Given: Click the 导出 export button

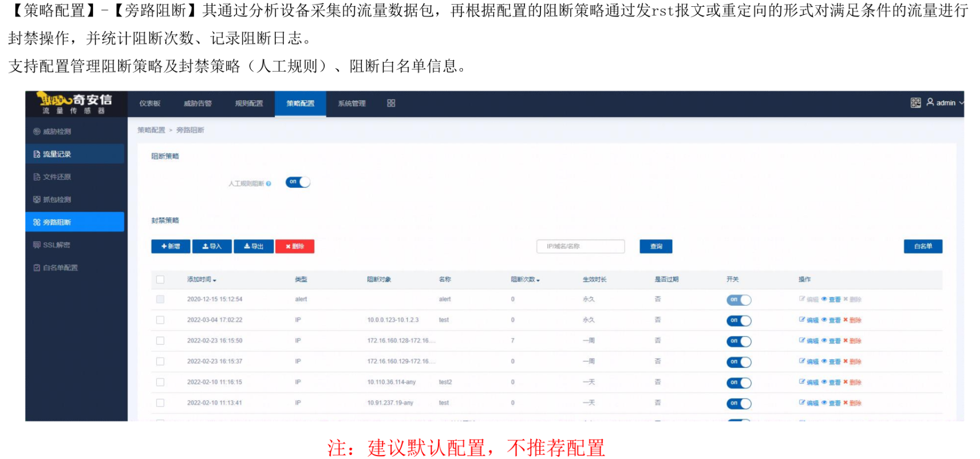Looking at the screenshot, I should point(254,246).
